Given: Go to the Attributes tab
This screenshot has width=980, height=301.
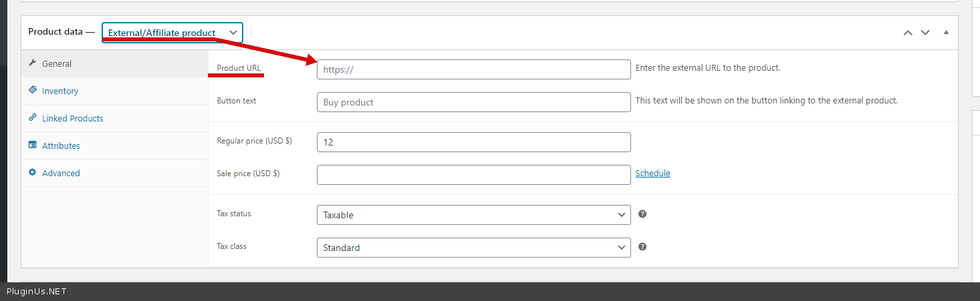Looking at the screenshot, I should coord(61,146).
